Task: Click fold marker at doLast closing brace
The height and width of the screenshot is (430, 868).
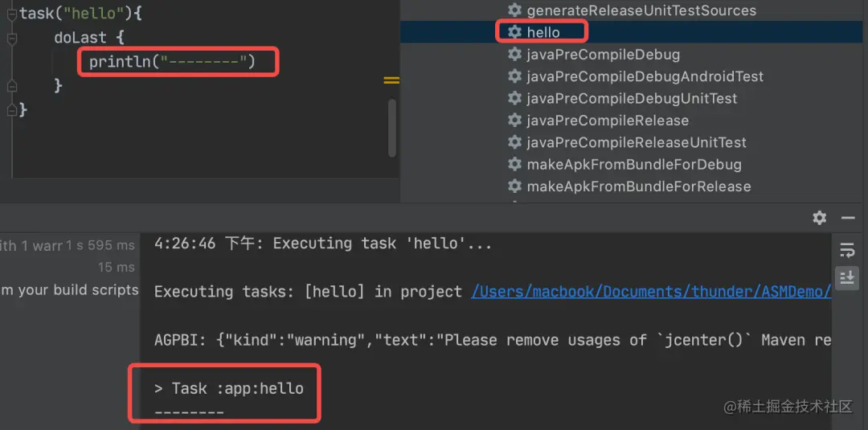Action: coord(12,86)
